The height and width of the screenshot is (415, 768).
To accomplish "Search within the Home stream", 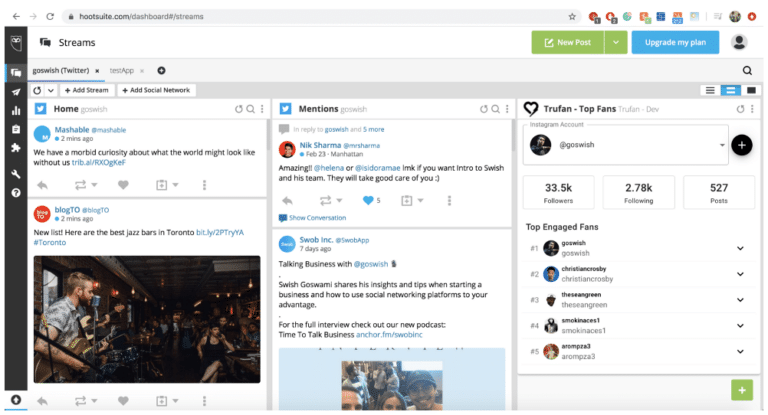I will coord(250,109).
